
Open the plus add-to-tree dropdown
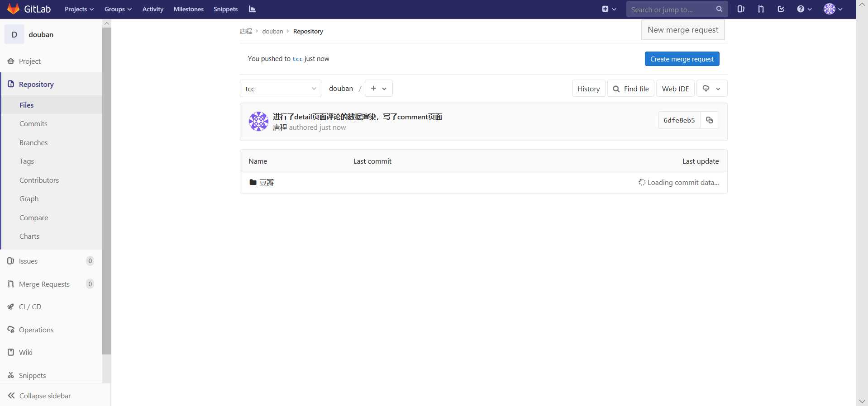click(x=379, y=88)
